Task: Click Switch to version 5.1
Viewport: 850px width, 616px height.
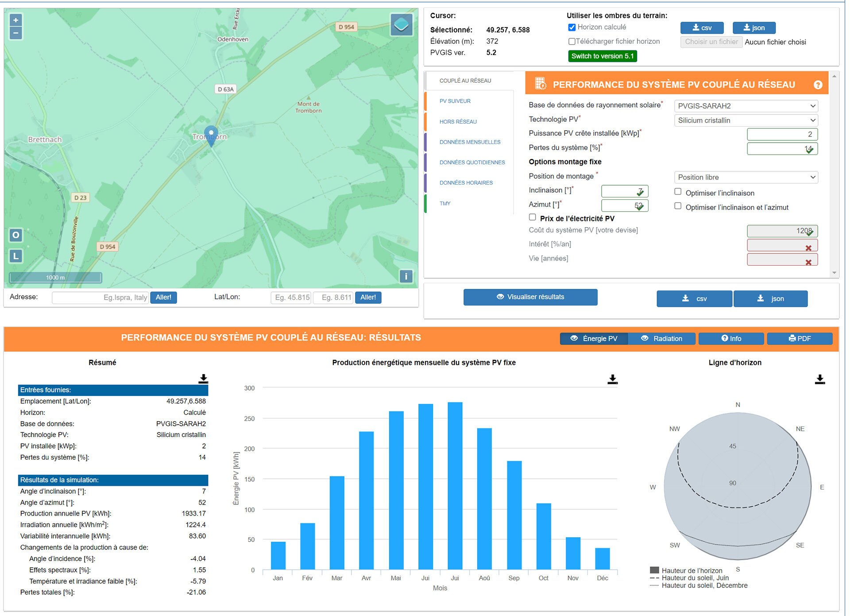Action: pyautogui.click(x=602, y=56)
